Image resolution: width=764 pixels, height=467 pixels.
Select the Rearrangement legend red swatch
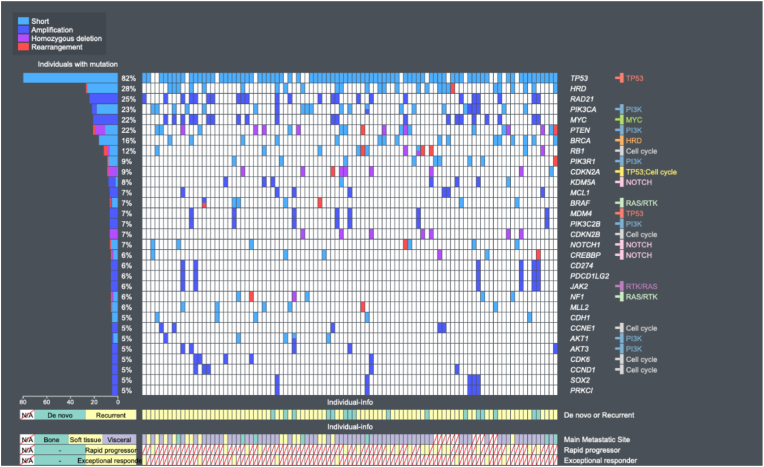point(23,47)
